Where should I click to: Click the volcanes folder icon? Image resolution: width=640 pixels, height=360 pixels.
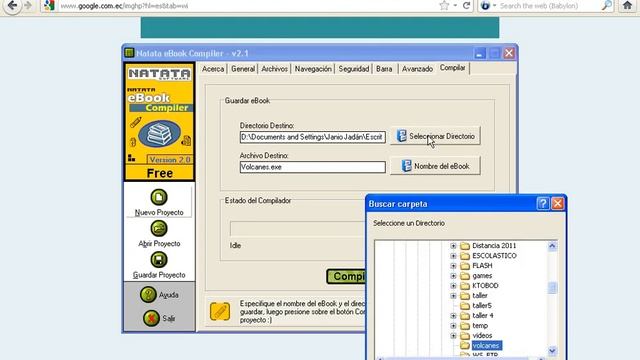coord(465,346)
